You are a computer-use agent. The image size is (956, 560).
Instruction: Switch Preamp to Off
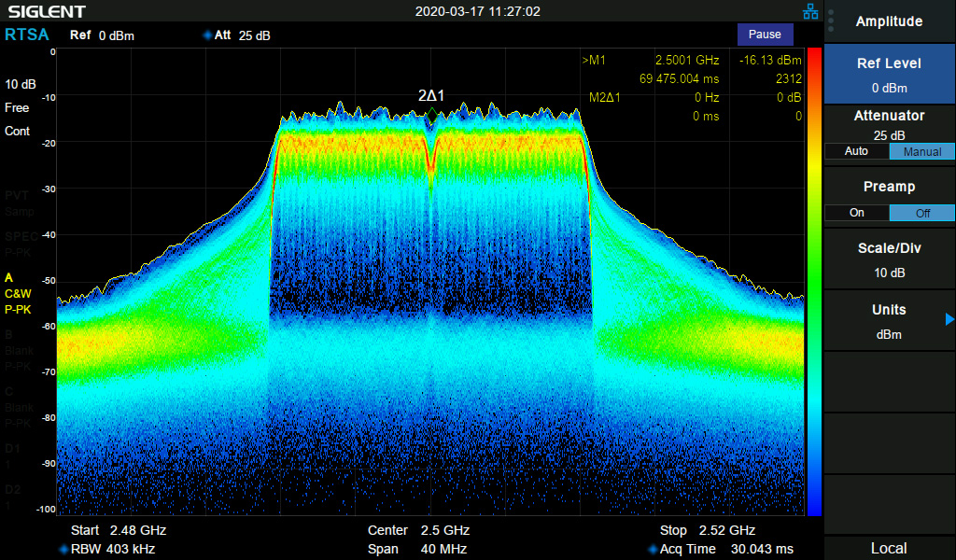pos(921,213)
